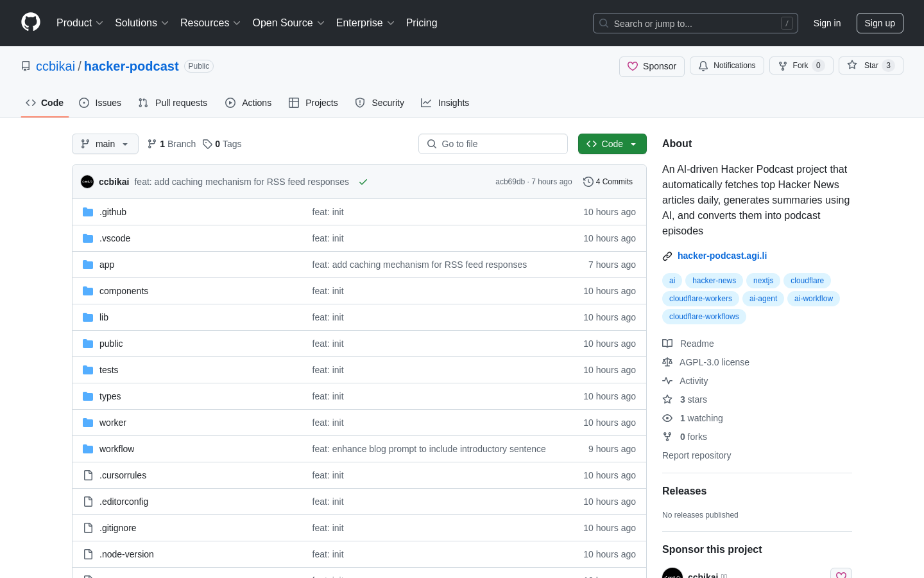Click the Notifications bell button
Viewport: 924px width, 578px height.
tap(727, 66)
